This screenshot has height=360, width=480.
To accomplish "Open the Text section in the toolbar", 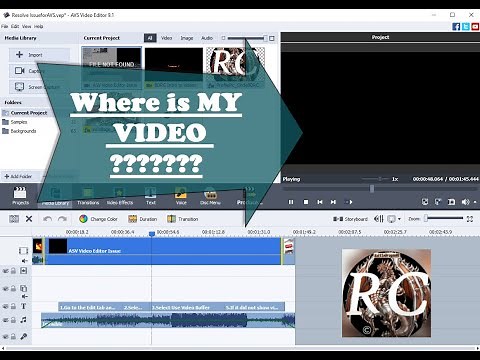I will [x=151, y=196].
